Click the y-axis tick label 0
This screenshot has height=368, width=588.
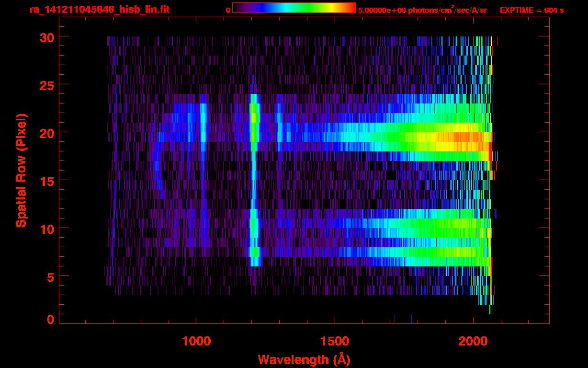click(x=50, y=320)
